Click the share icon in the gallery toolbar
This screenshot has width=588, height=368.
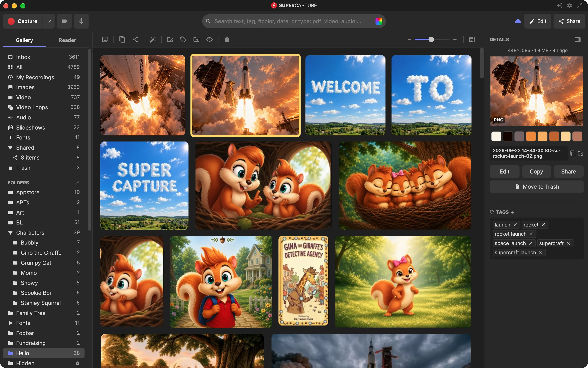click(136, 39)
